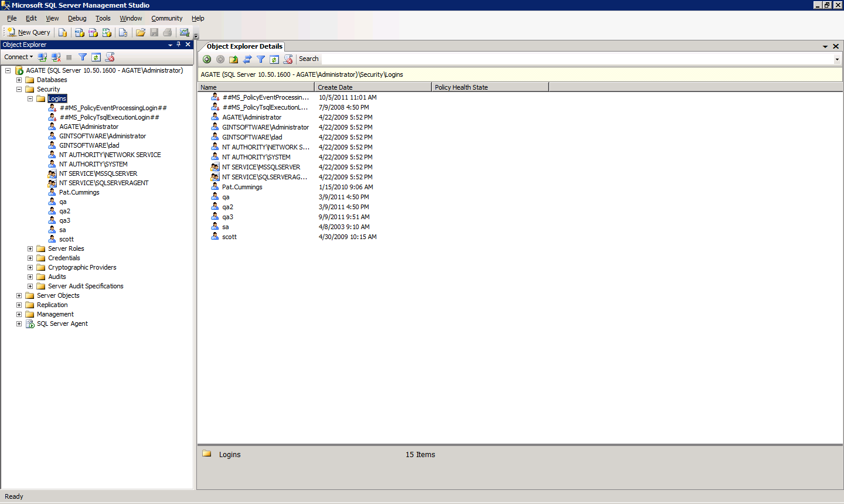Click inside the Search box
The image size is (844, 504).
[x=577, y=59]
